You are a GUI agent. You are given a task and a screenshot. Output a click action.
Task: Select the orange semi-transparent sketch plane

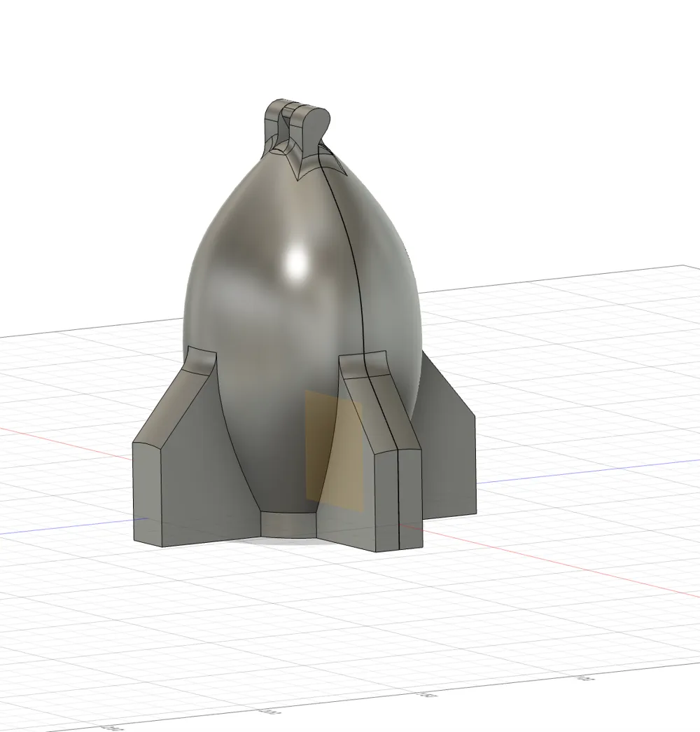click(x=334, y=450)
